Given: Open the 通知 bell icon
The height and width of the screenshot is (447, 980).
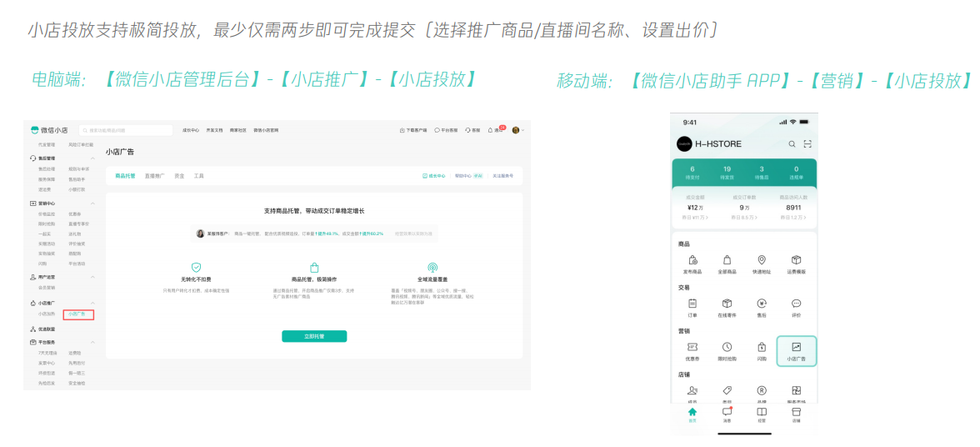Looking at the screenshot, I should pos(491,130).
